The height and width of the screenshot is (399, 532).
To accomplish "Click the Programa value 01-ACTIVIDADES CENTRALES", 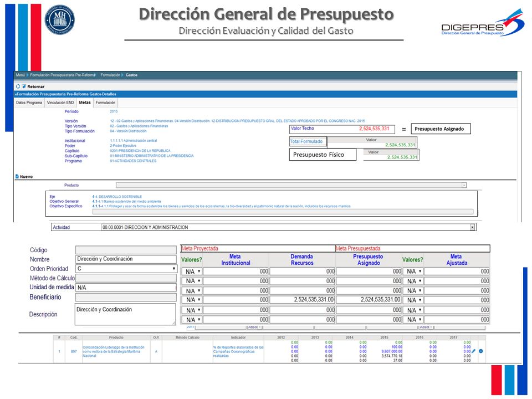I will coord(133,161).
